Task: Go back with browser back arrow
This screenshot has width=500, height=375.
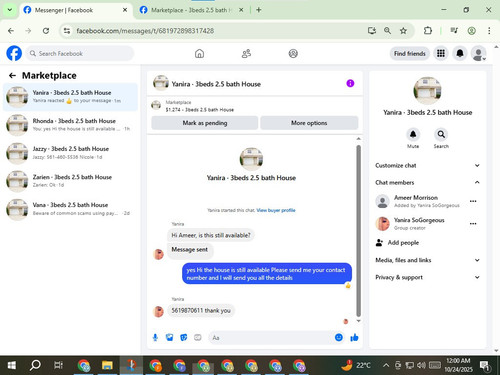Action: tap(11, 31)
